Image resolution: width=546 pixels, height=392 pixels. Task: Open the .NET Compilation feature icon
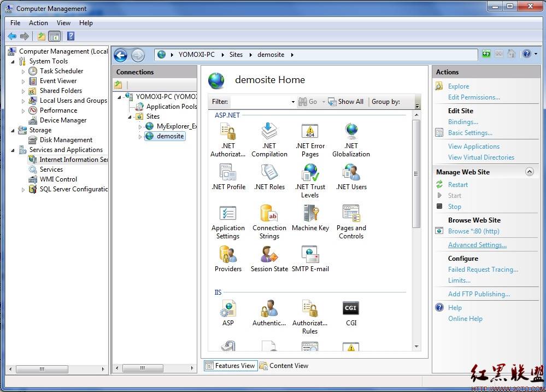pyautogui.click(x=269, y=132)
